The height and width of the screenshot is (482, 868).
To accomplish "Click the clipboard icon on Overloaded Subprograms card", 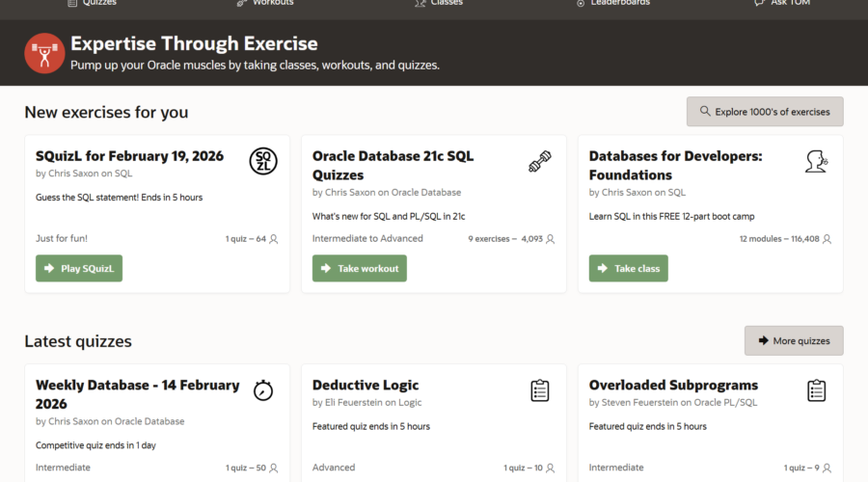I will [x=816, y=390].
